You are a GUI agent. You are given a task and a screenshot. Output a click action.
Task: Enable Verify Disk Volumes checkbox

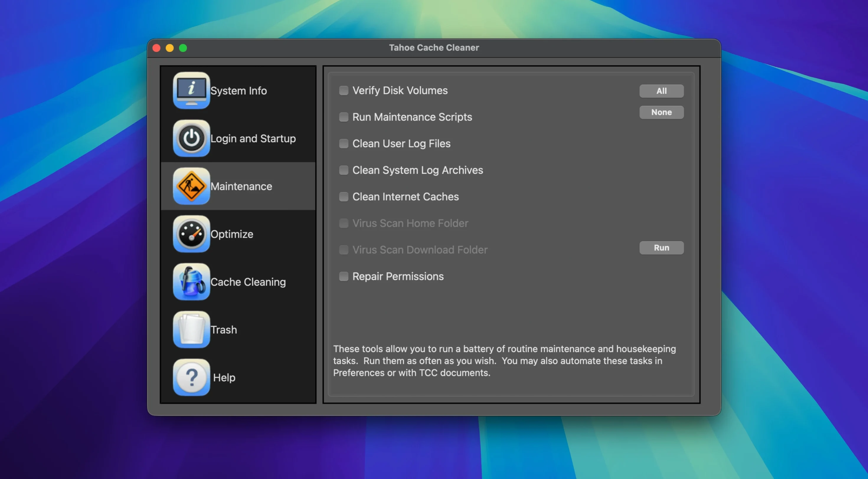(343, 90)
